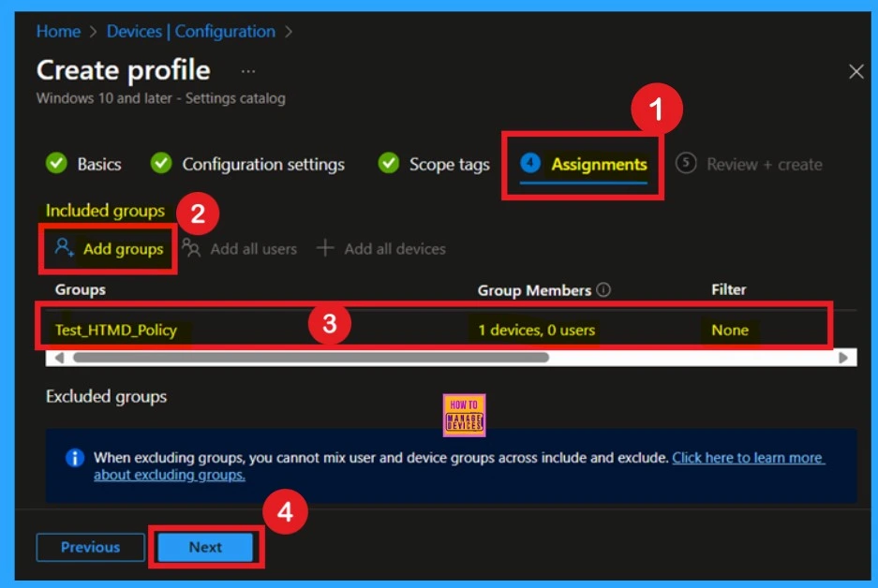The width and height of the screenshot is (878, 588).
Task: Click the Excluded groups heading
Action: 107,397
